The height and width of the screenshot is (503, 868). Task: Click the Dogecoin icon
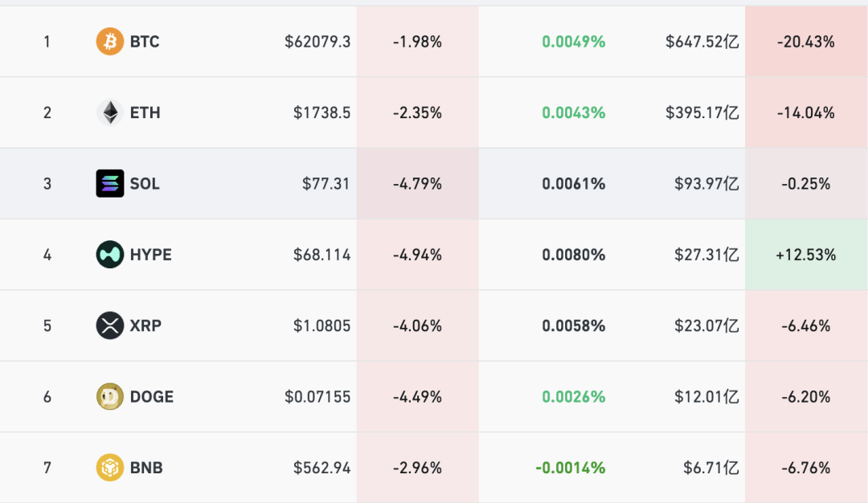point(109,397)
